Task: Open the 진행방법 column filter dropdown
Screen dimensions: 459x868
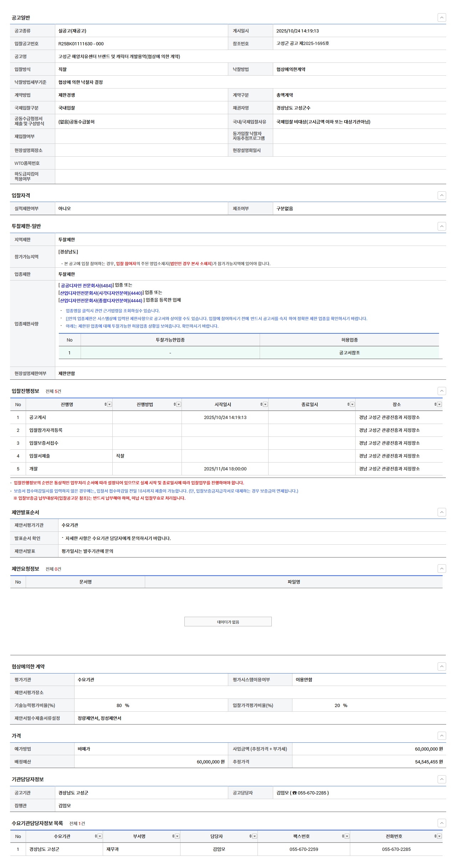Action: 179,404
